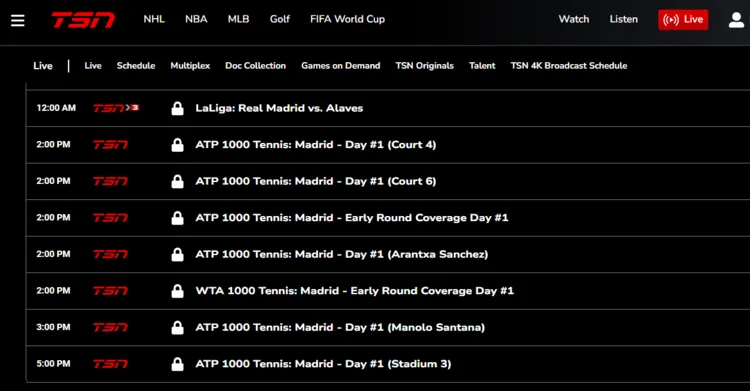The width and height of the screenshot is (750, 391).
Task: Click lock icon for Madrid Court 4 row
Action: pyautogui.click(x=177, y=145)
